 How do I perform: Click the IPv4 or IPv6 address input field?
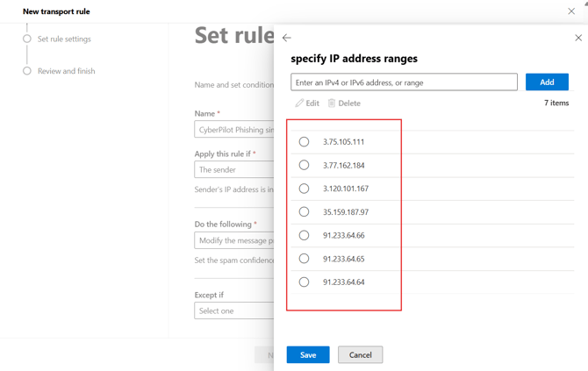click(404, 82)
